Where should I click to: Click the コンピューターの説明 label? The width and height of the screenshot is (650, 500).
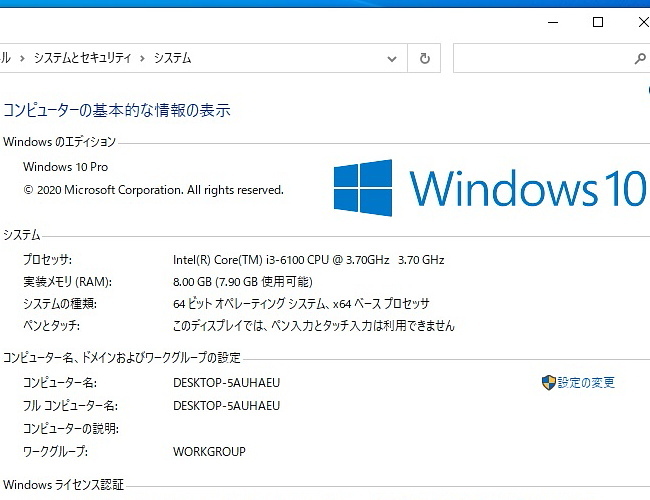[x=71, y=428]
